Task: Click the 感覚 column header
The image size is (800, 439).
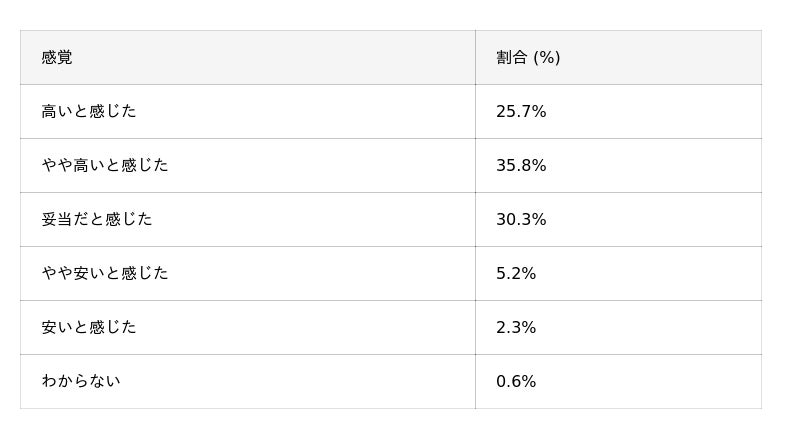Action: (x=57, y=58)
